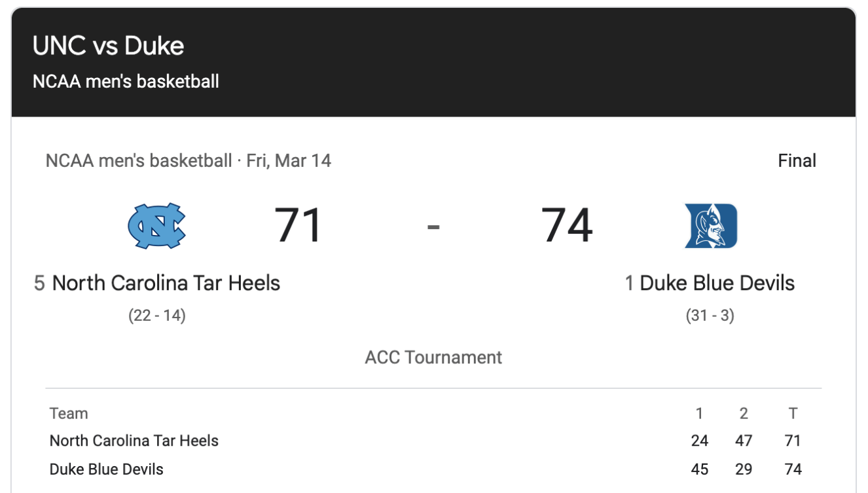The width and height of the screenshot is (868, 493).
Task: Open North Carolina Tar Heels team name link
Action: click(166, 283)
